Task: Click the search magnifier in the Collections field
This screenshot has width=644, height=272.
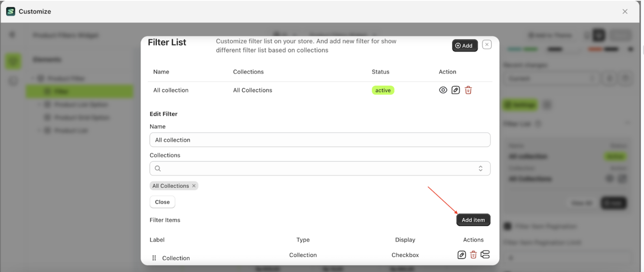Action: [x=158, y=168]
